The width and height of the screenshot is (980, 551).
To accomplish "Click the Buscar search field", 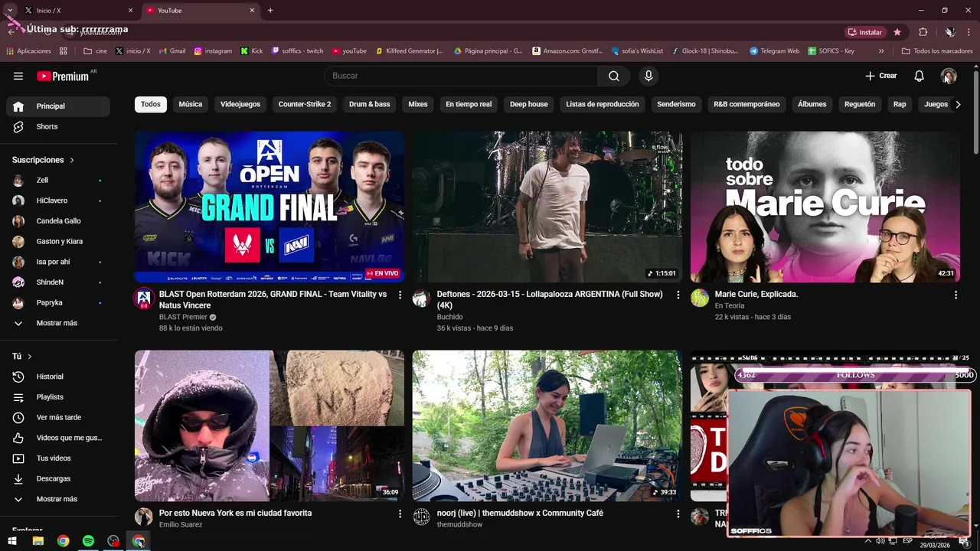I will point(461,76).
